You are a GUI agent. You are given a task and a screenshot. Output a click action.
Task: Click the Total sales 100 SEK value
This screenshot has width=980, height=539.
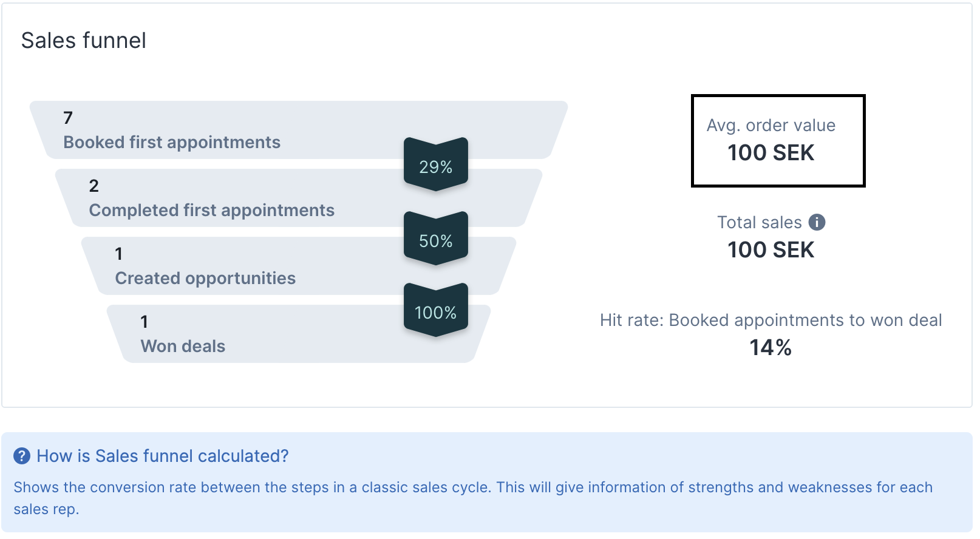click(x=771, y=250)
